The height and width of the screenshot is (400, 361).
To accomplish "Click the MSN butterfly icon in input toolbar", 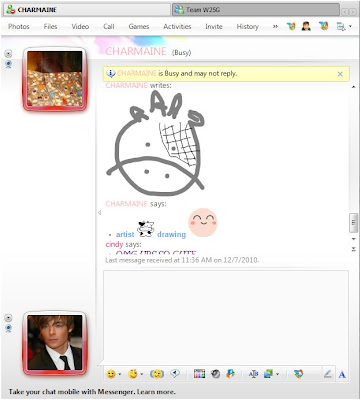I will (299, 374).
